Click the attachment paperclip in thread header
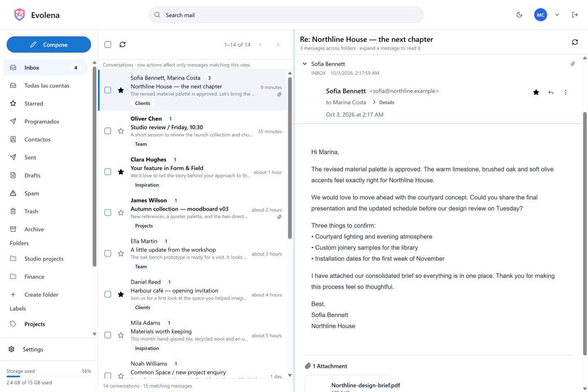The image size is (588, 392). [573, 64]
